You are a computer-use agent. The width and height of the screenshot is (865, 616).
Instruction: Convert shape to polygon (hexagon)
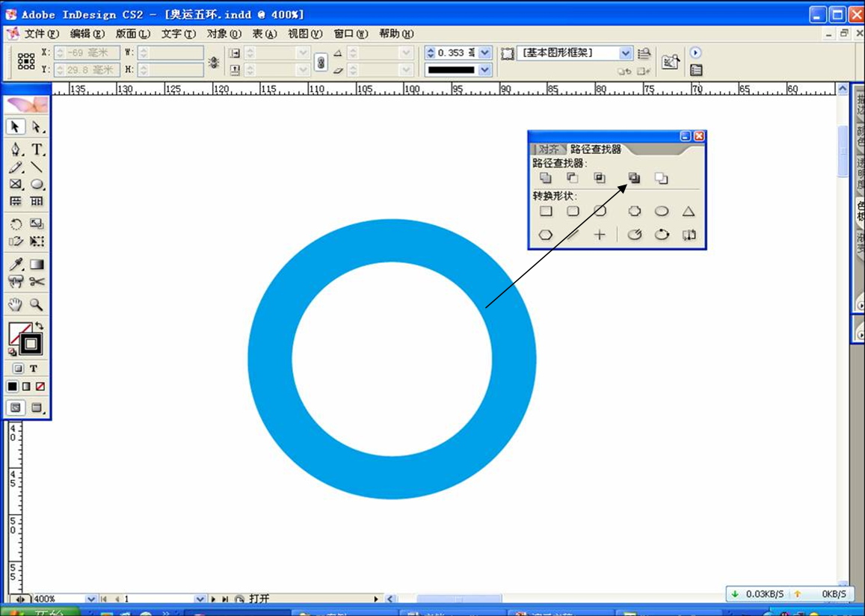(x=546, y=235)
